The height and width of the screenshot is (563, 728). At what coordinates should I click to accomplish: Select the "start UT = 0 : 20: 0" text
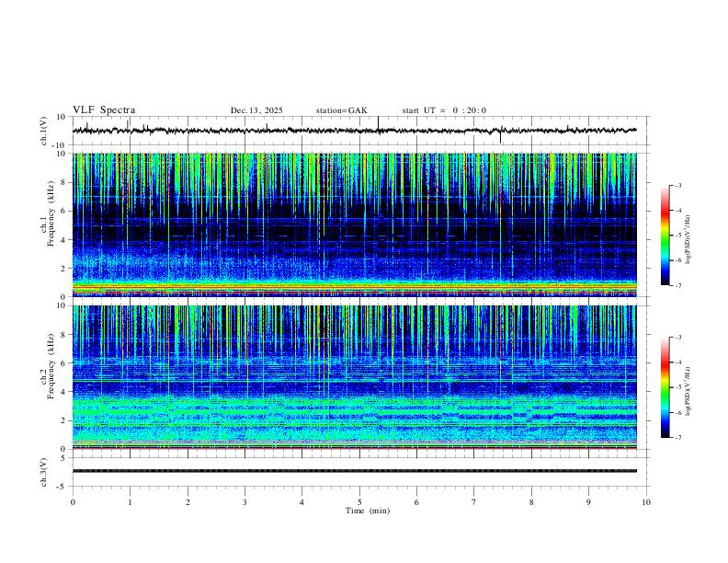coord(444,110)
